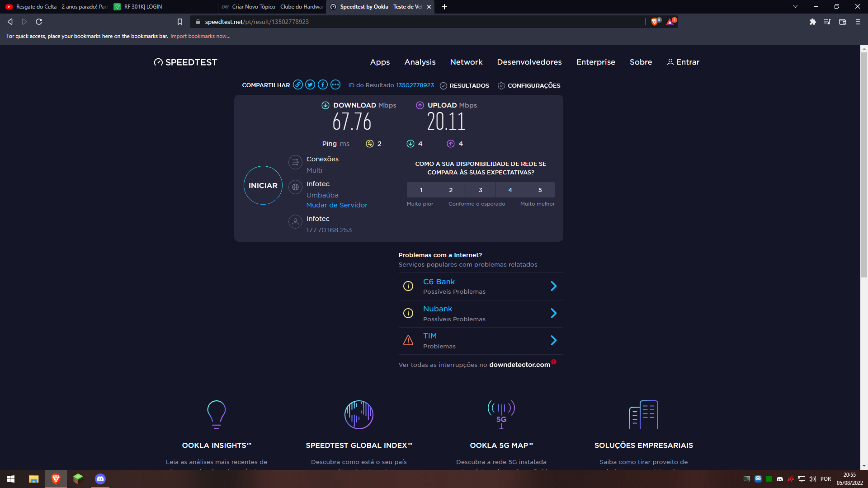Go back to previous page

click(x=10, y=22)
